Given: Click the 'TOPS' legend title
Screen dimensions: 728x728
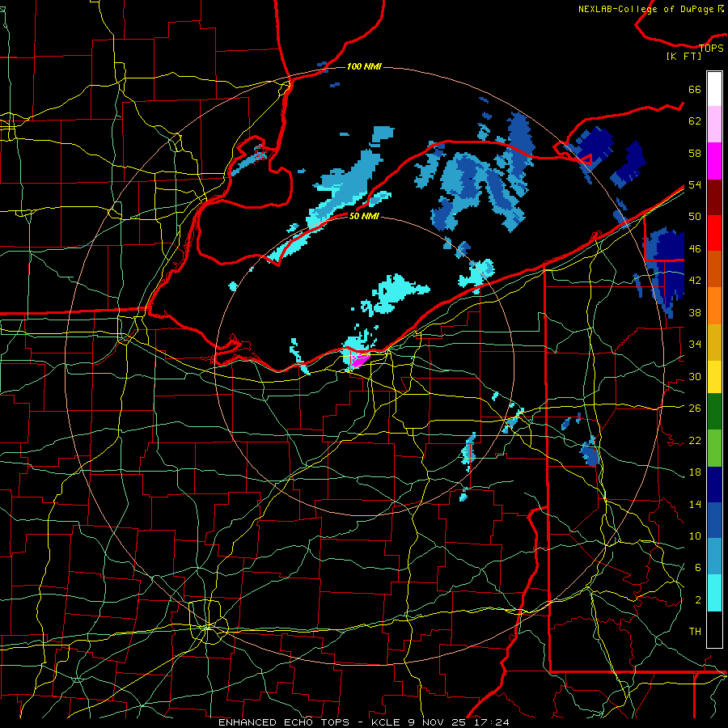Looking at the screenshot, I should (x=711, y=48).
